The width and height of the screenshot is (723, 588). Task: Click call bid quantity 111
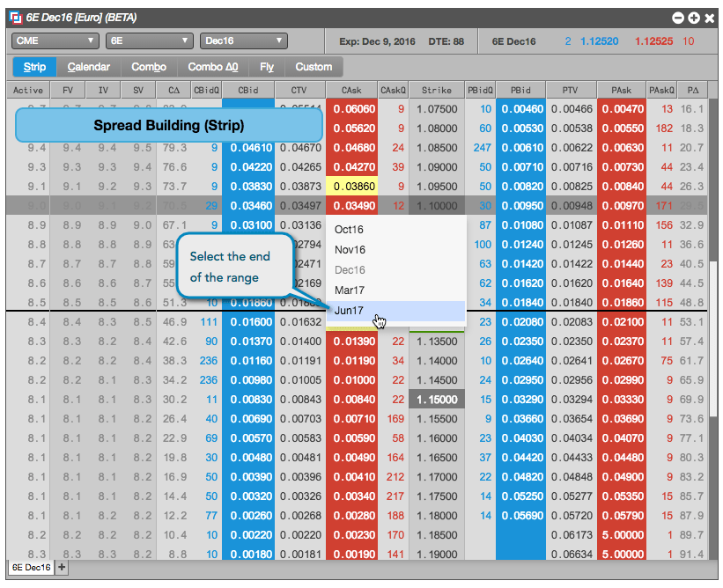[209, 322]
